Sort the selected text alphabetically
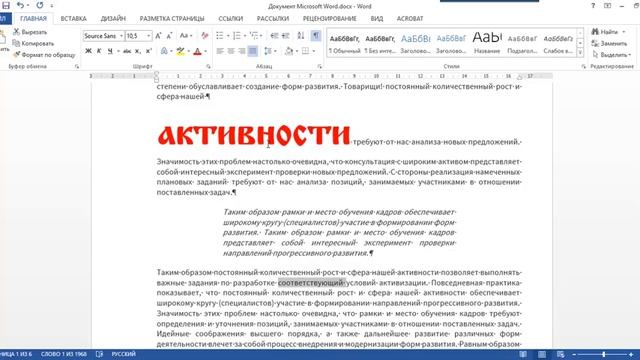 click(x=301, y=36)
